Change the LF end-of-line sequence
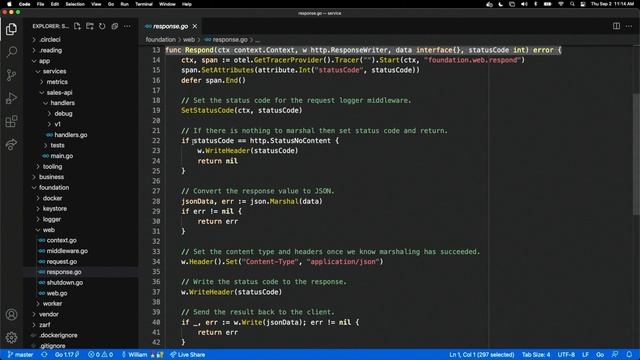This screenshot has height=360, width=640. click(585, 355)
